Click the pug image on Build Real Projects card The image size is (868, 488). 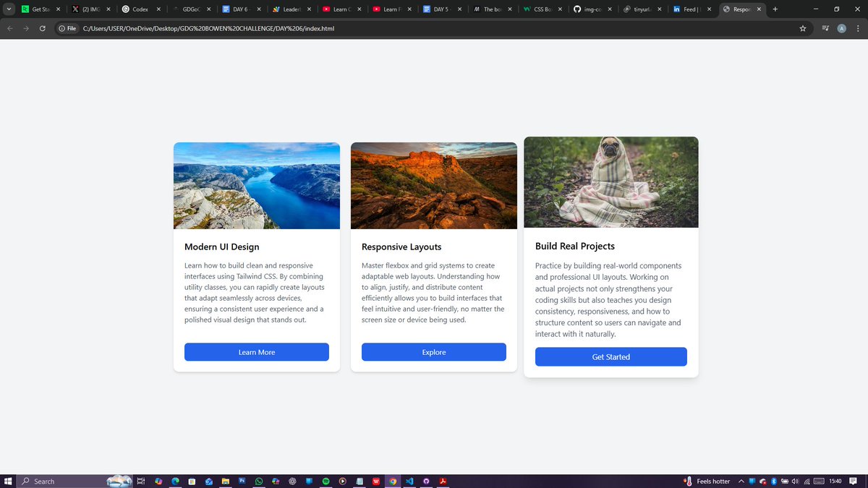(x=611, y=182)
